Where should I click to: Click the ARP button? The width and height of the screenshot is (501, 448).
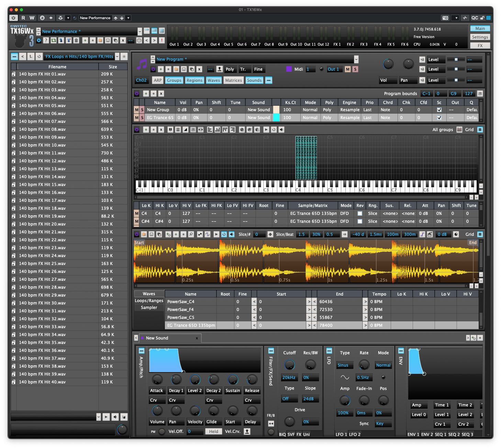[157, 80]
